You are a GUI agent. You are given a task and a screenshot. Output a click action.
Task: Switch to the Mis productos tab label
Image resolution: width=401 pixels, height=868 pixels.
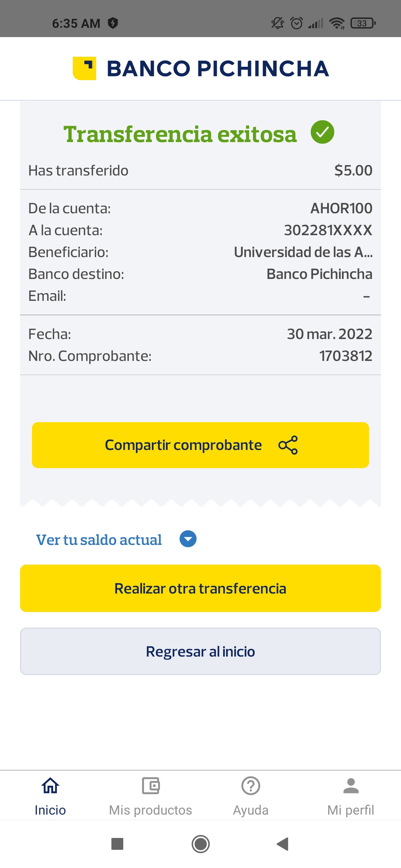coord(151,810)
